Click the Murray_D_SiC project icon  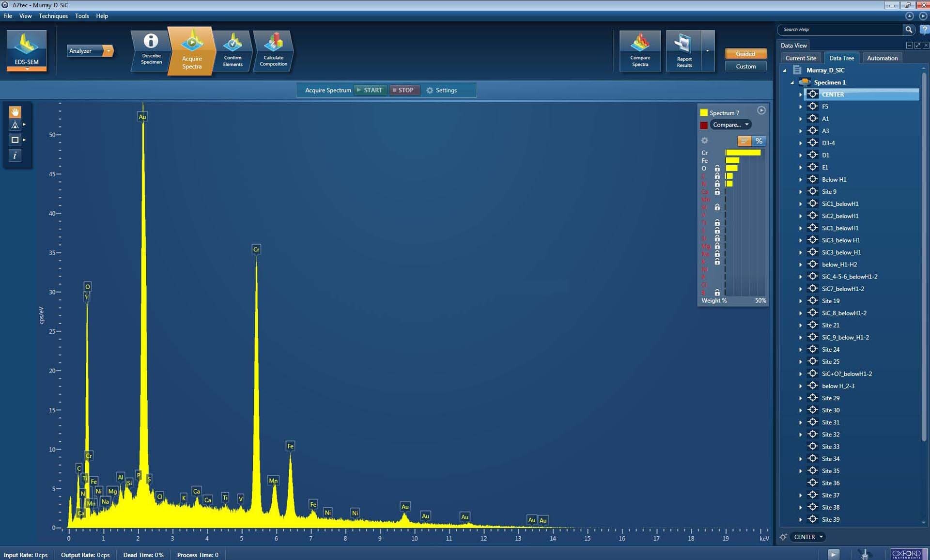pyautogui.click(x=797, y=70)
